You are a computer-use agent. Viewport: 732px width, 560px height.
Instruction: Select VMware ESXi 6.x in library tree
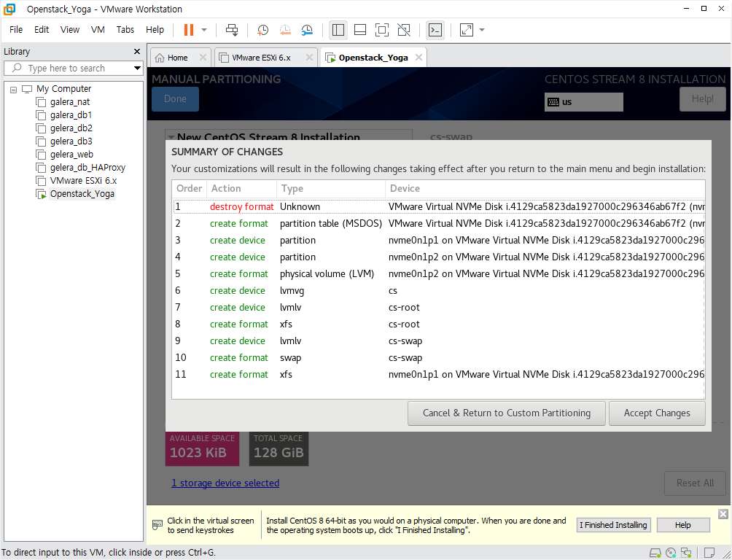83,180
